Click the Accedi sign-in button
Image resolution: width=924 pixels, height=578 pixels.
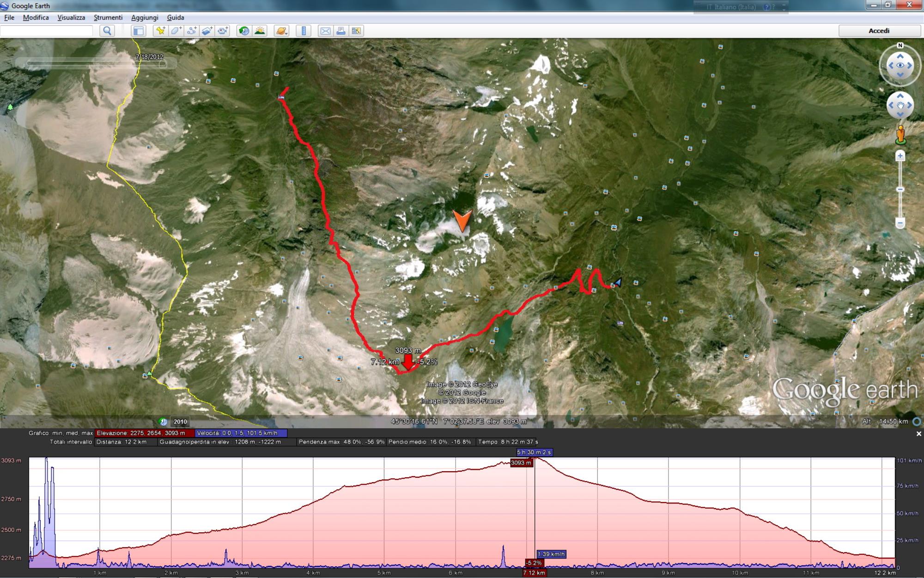(879, 31)
